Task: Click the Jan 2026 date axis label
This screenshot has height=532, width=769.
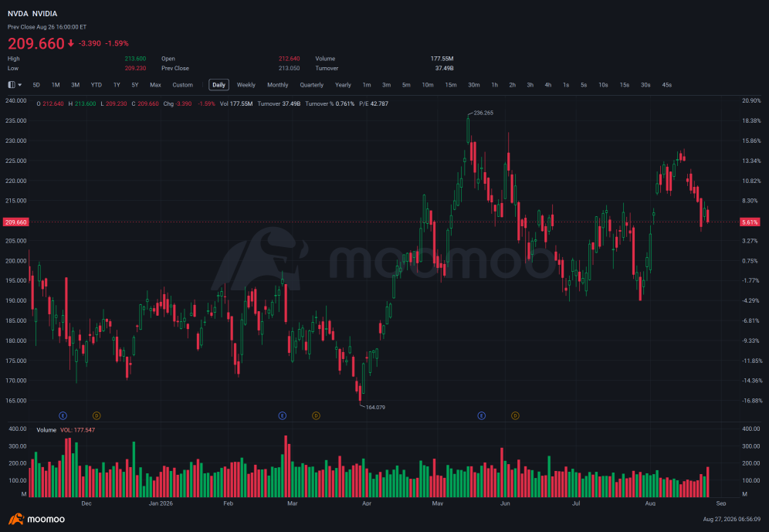Action: 161,503
